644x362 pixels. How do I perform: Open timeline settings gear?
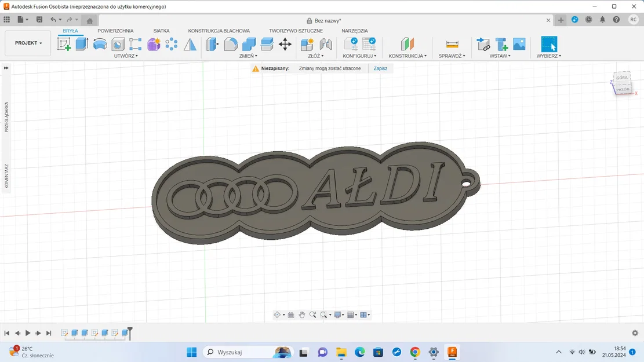click(635, 333)
